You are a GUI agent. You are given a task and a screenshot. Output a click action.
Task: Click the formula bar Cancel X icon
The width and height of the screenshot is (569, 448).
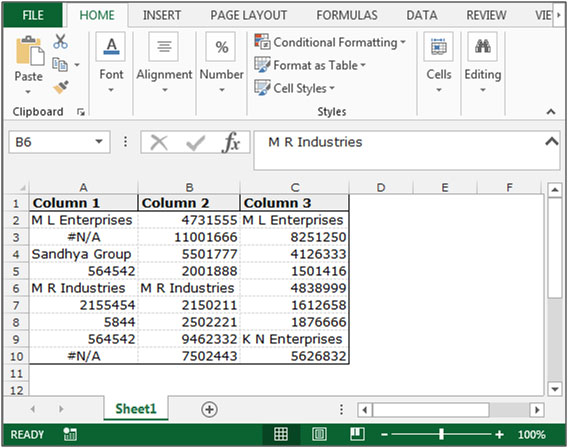[x=159, y=142]
